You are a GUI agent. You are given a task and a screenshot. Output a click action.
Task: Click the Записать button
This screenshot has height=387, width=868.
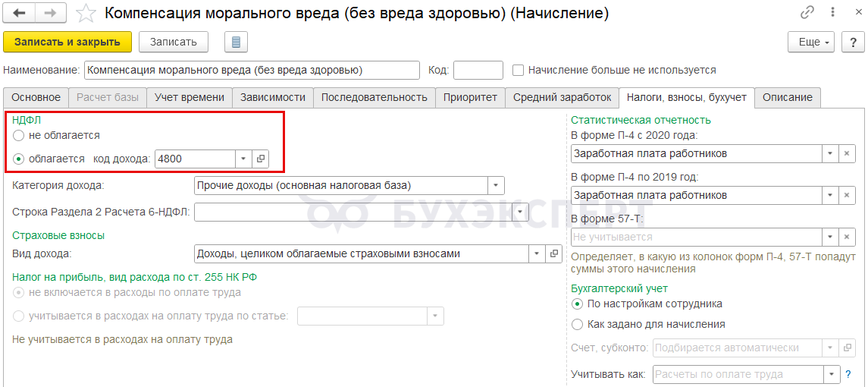pos(174,42)
